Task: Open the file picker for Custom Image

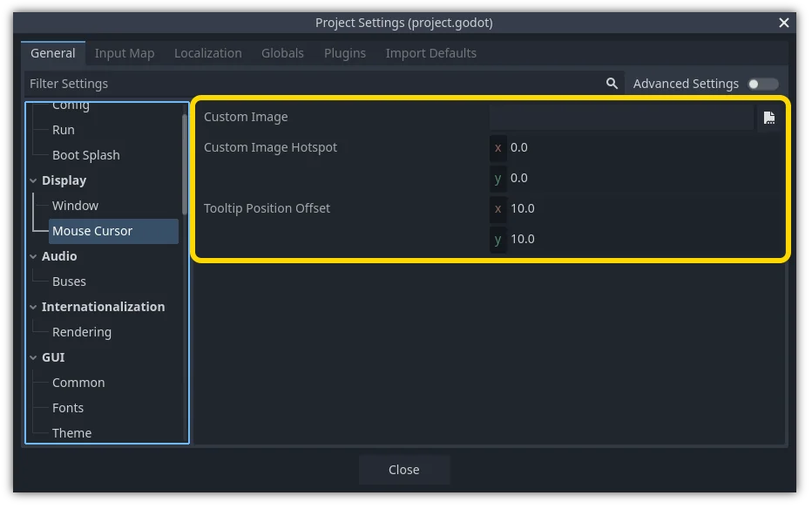Action: pos(769,117)
